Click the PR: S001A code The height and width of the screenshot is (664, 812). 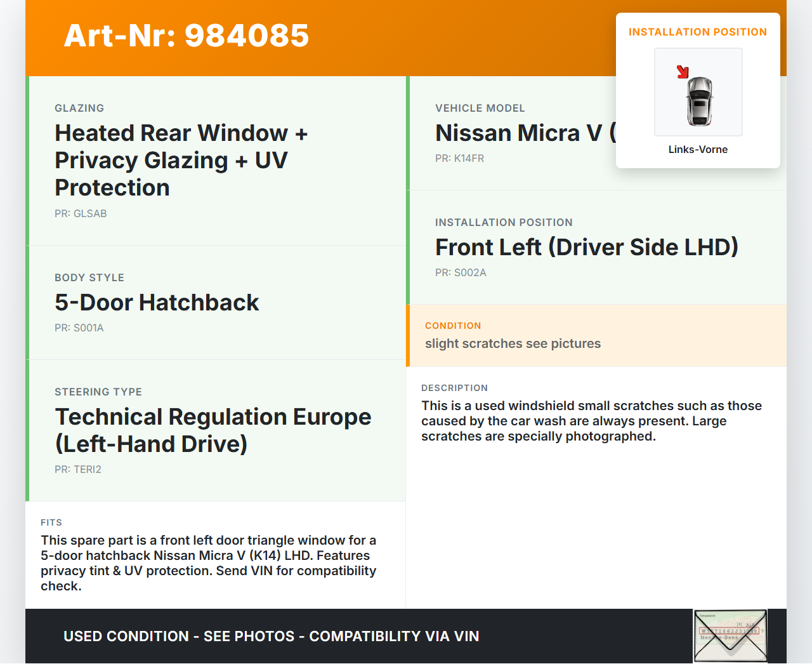click(79, 328)
